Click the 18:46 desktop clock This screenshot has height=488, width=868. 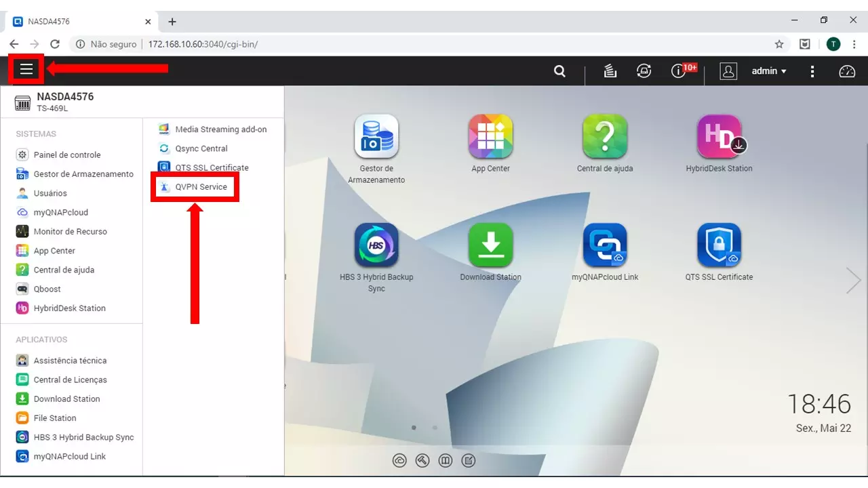(x=819, y=404)
